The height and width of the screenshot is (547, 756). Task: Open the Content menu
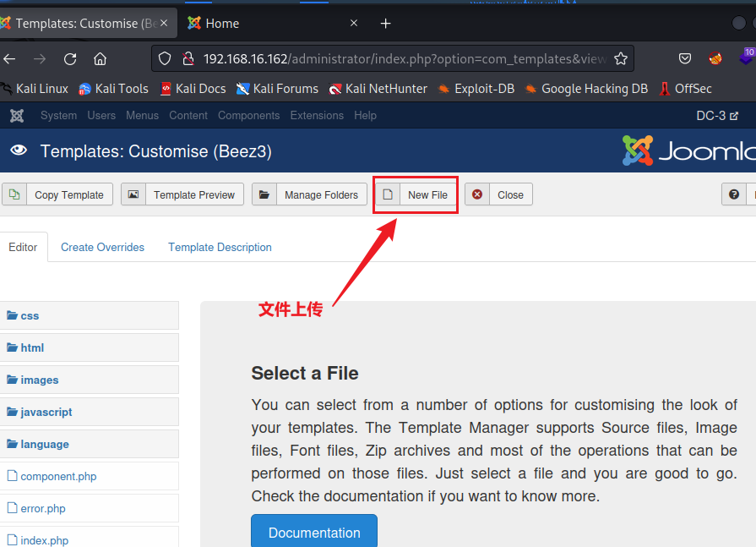[x=188, y=116]
